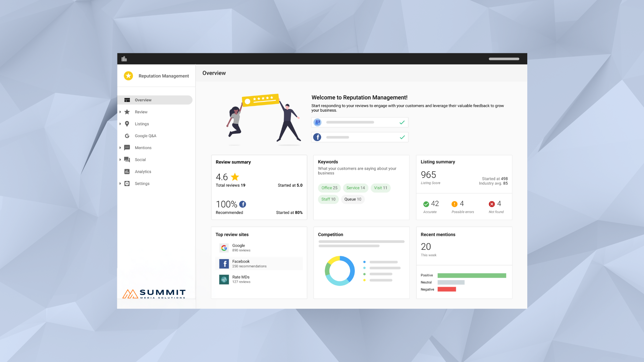Click the Rate MDs site icon
The width and height of the screenshot is (644, 362).
click(224, 279)
